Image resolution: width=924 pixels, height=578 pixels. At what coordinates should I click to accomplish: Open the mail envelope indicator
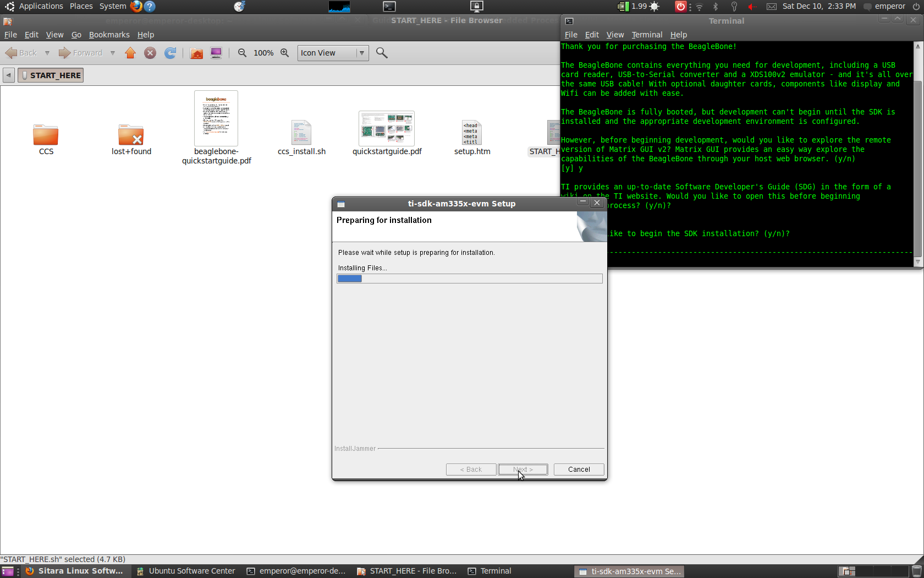pyautogui.click(x=772, y=7)
